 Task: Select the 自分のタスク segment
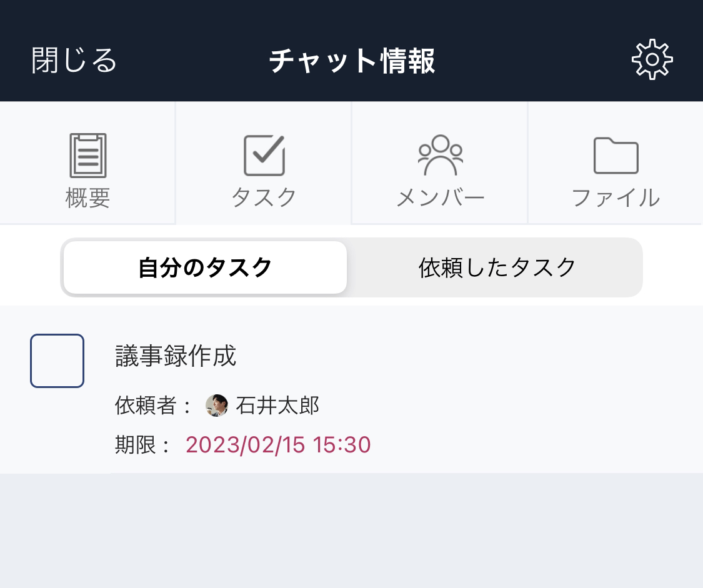coord(204,267)
